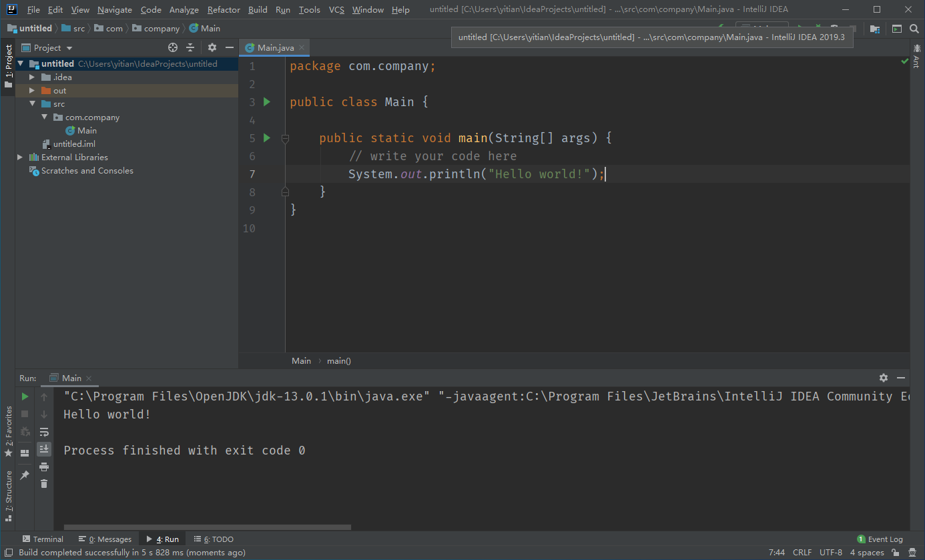925x560 pixels.
Task: Open UTF-8 encoding selector
Action: [x=831, y=553]
